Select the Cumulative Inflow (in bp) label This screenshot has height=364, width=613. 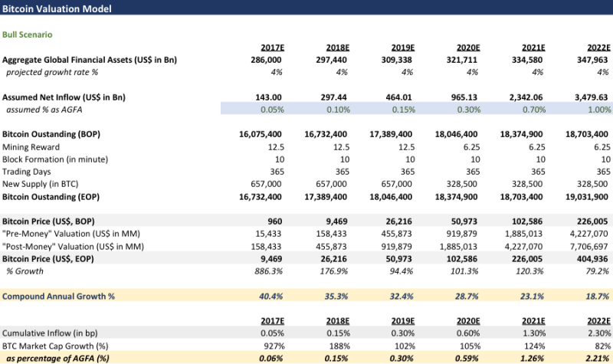[50, 333]
